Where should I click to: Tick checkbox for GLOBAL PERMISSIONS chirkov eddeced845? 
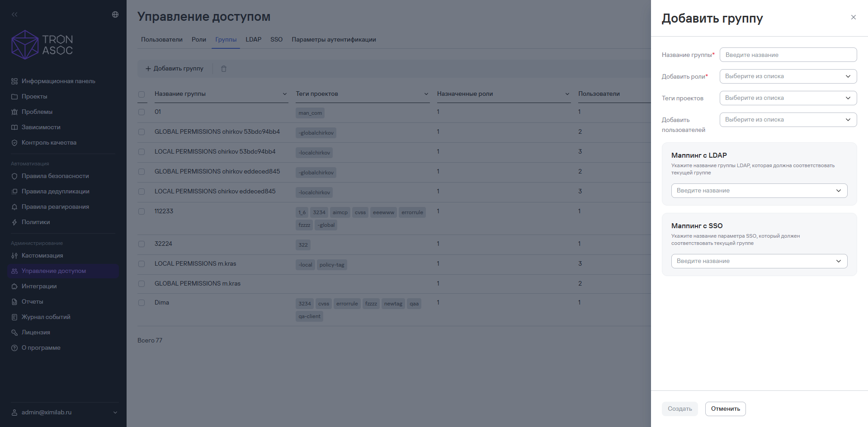click(142, 172)
